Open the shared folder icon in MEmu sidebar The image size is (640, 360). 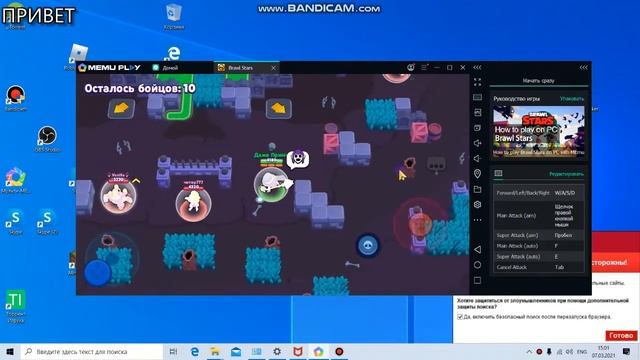(477, 189)
